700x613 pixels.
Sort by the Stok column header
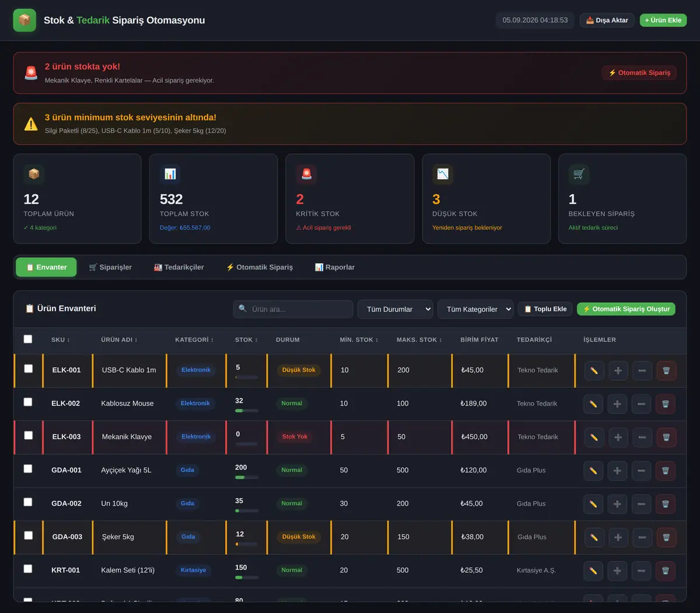[x=246, y=339]
